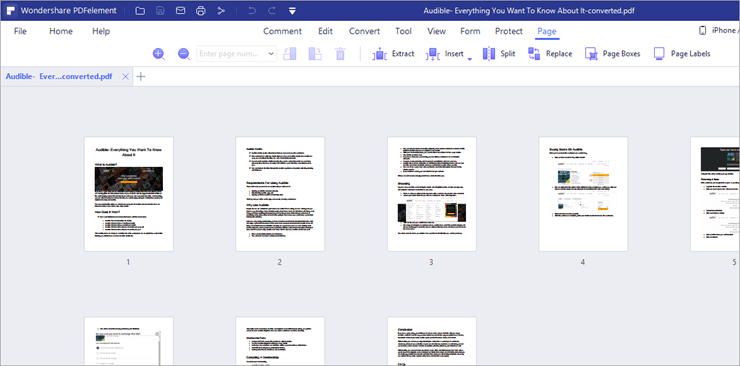This screenshot has height=366, width=740.
Task: Click the delete page trash icon
Action: tap(340, 54)
